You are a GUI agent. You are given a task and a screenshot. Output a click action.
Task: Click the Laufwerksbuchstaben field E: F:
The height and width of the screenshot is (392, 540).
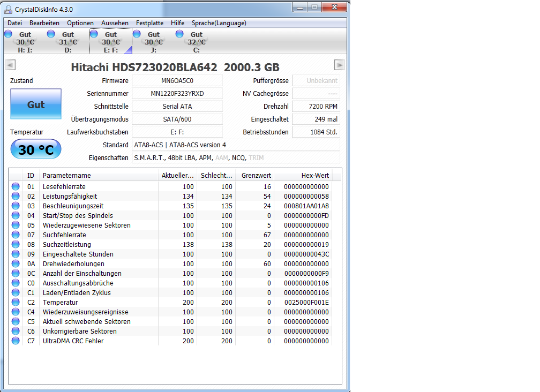tap(177, 132)
